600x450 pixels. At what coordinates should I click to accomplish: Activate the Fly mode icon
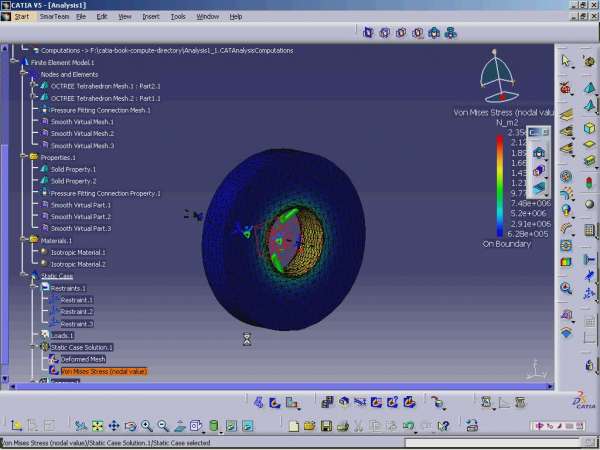(81, 426)
